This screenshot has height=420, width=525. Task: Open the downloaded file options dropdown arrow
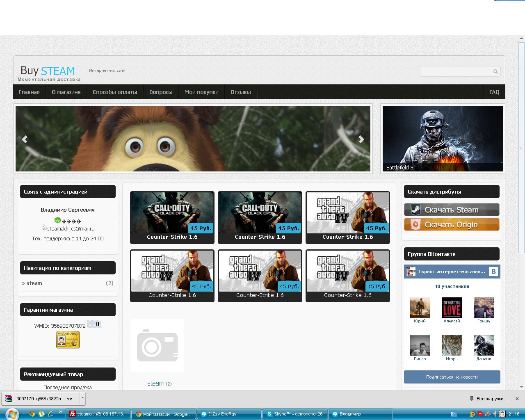(82, 398)
